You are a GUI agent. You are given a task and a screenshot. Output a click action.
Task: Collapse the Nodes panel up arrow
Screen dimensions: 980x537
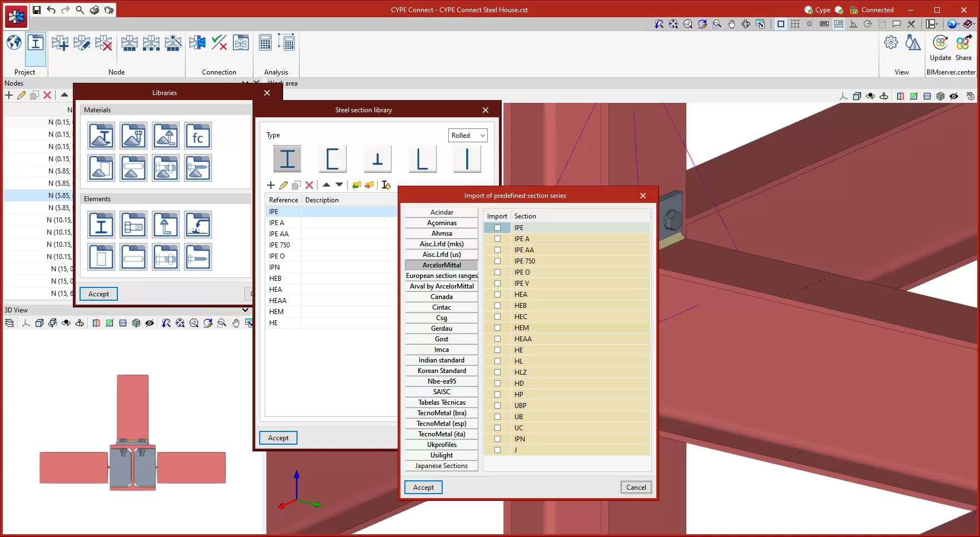click(65, 95)
